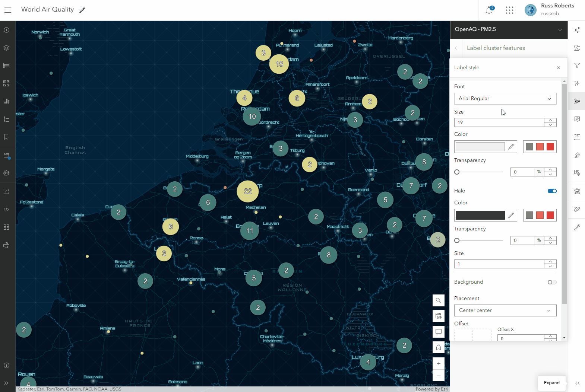Select the red font color swatch
Viewport: 585px width, 392px height.
(550, 147)
